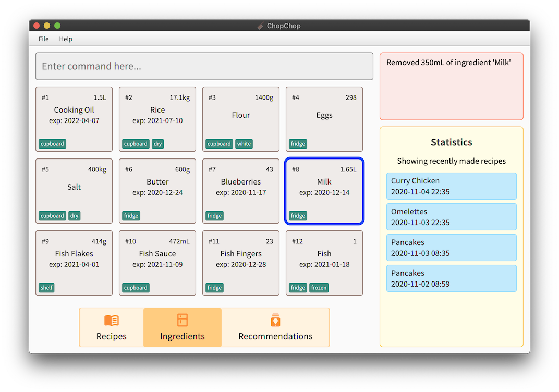Select the Fish Sauce ingredient card

click(x=157, y=263)
